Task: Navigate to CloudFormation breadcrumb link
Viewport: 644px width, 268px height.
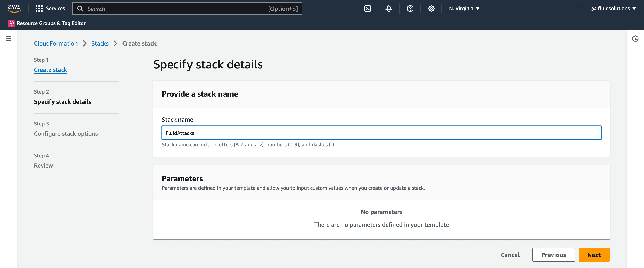Action: (x=56, y=43)
